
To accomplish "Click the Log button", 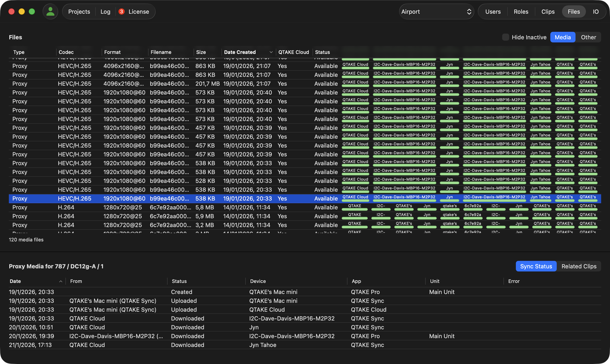I will [x=105, y=12].
